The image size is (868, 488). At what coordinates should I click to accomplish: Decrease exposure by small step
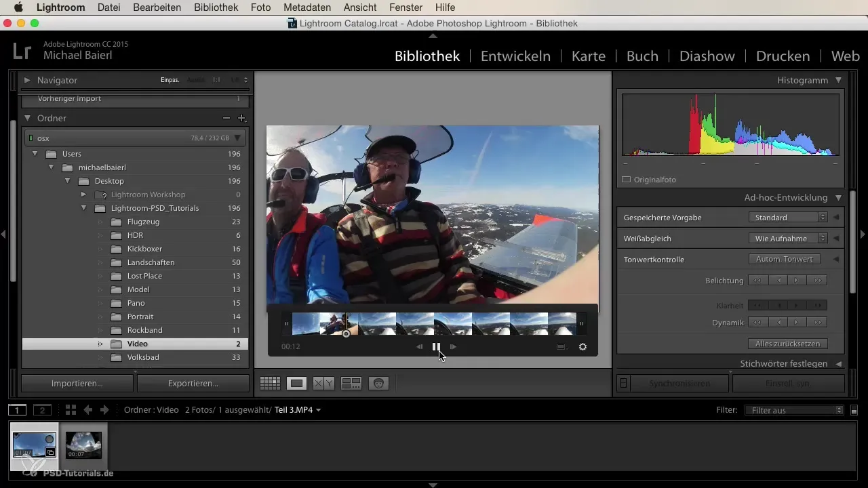tap(778, 280)
